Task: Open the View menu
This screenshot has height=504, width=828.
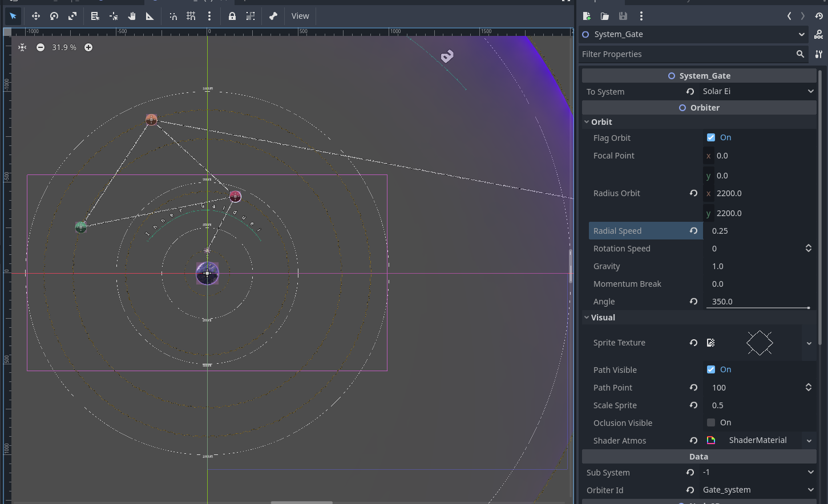Action: pos(300,16)
